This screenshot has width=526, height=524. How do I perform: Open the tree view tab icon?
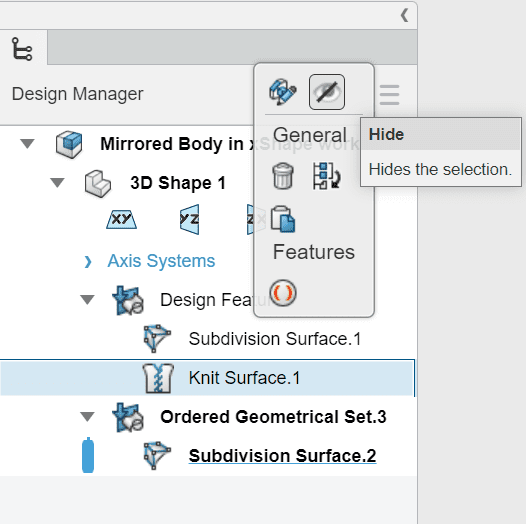(x=22, y=49)
